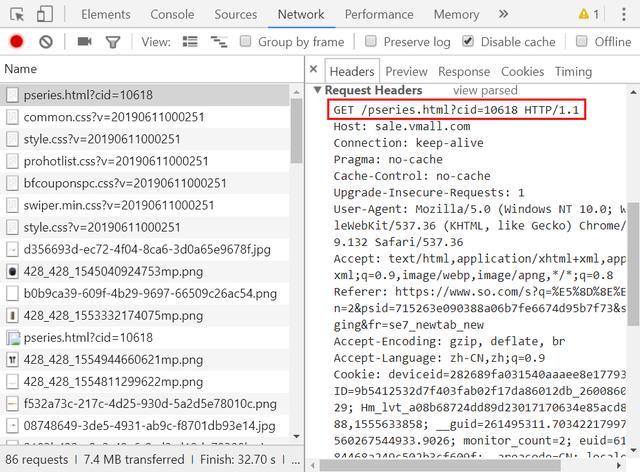Select the f532a73c-217c-4d25-930d-5a2d5e78010c.png request
Image resolution: width=640 pixels, height=472 pixels.
(x=145, y=404)
